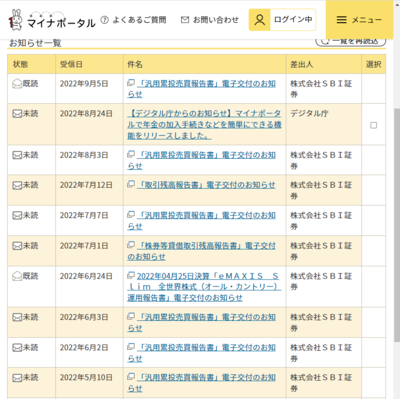Click the unread mail icon in 2022年7月7日 row
400x399 pixels.
click(x=17, y=216)
